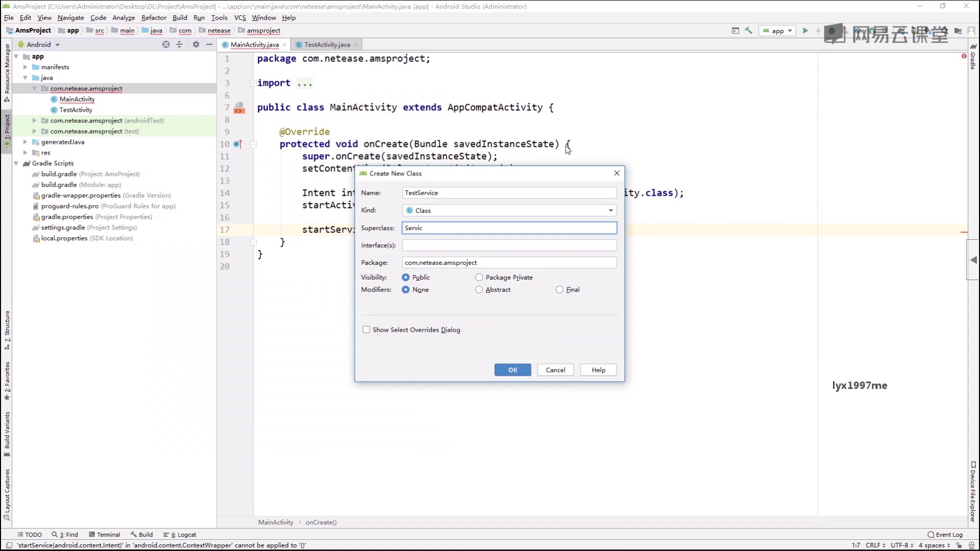Open the app run configuration dropdown

point(777,31)
